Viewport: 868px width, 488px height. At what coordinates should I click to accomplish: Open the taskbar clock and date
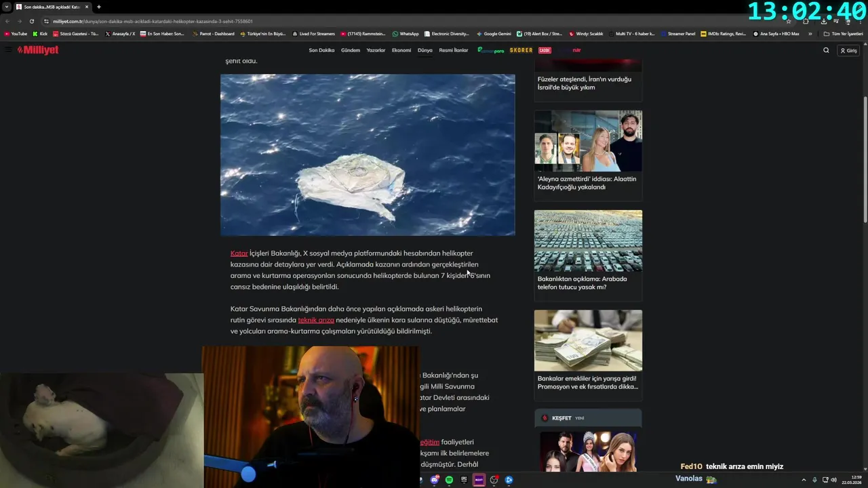[x=852, y=480]
